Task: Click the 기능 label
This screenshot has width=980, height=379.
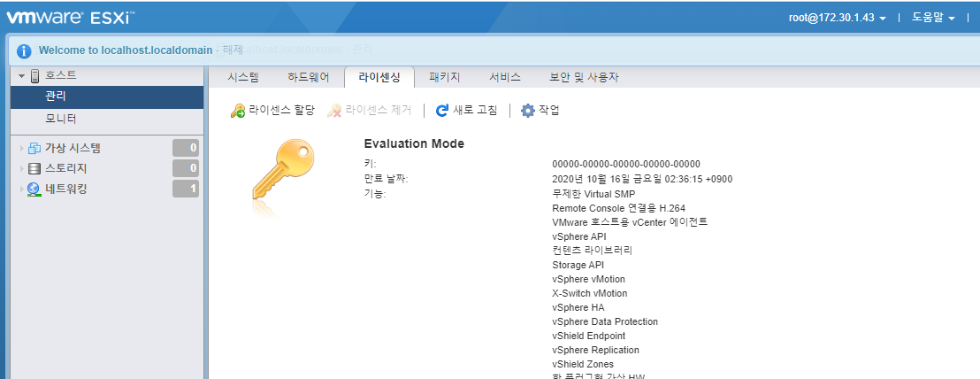Action: pyautogui.click(x=375, y=195)
